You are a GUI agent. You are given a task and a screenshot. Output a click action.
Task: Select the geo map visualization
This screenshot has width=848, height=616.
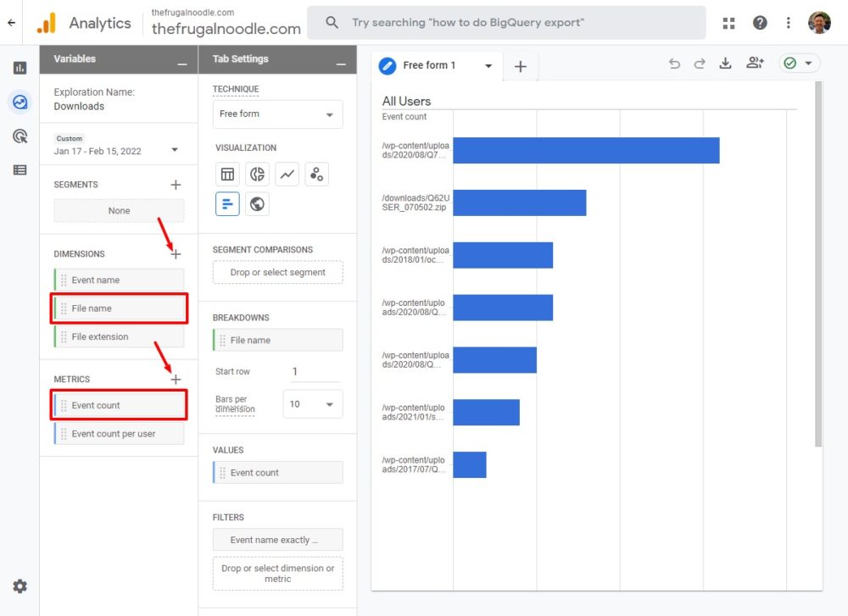(256, 203)
